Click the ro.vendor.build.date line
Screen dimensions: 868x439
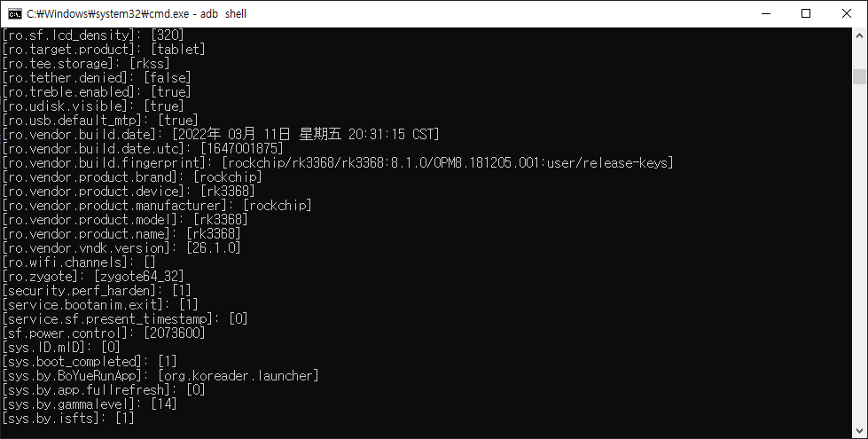coord(220,134)
